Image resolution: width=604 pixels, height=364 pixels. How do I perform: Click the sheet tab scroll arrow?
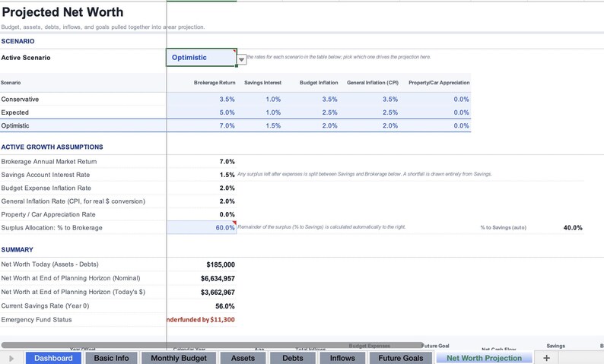tap(11, 358)
